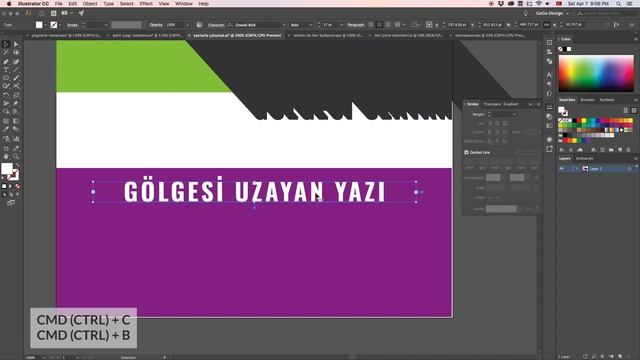Open the Character panel icon in dock

click(x=549, y=75)
